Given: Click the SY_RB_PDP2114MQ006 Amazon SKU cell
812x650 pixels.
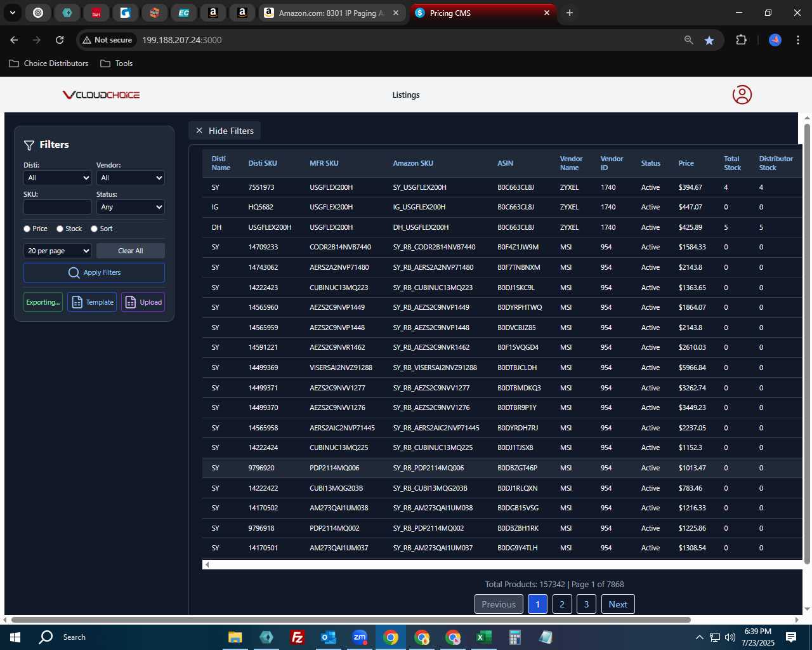Looking at the screenshot, I should coord(428,468).
